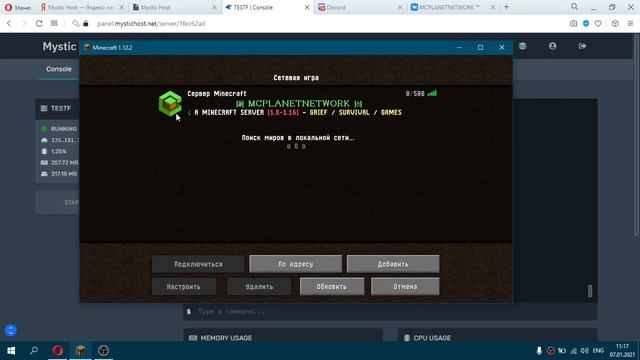This screenshot has height=360, width=640.
Task: Open the Opera easy setup menu icon
Action: [x=630, y=24]
